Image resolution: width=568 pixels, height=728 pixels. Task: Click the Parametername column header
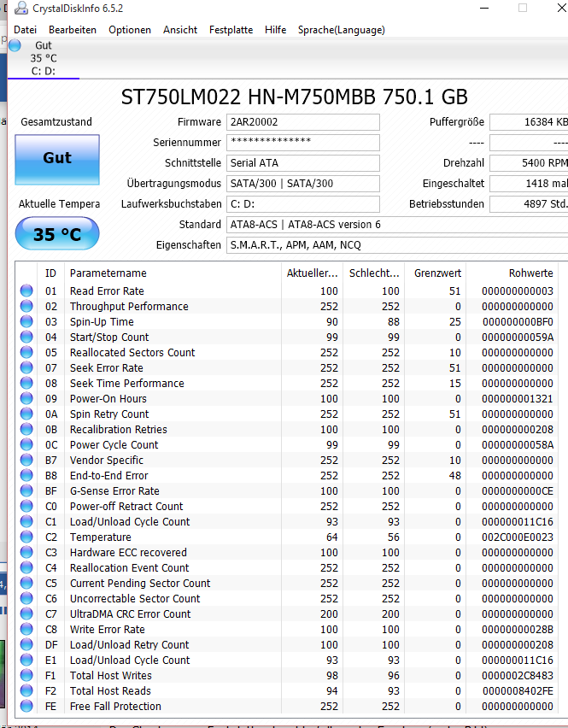click(x=173, y=273)
